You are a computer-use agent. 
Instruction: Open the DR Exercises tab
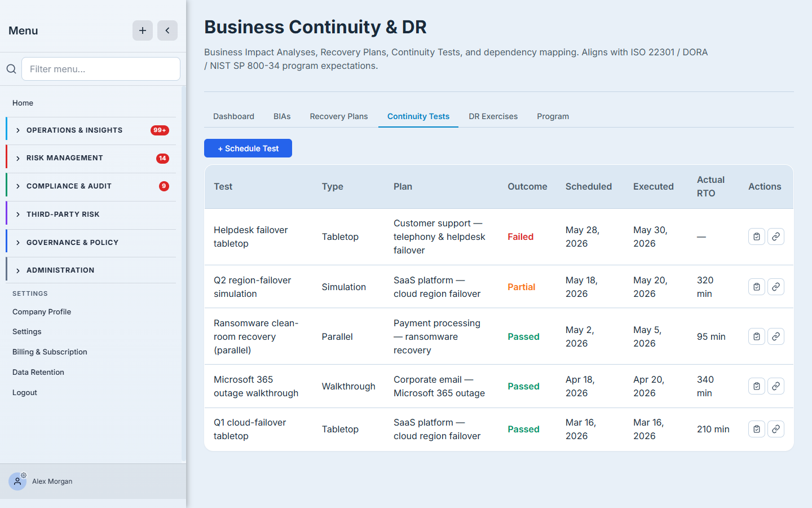pos(493,116)
